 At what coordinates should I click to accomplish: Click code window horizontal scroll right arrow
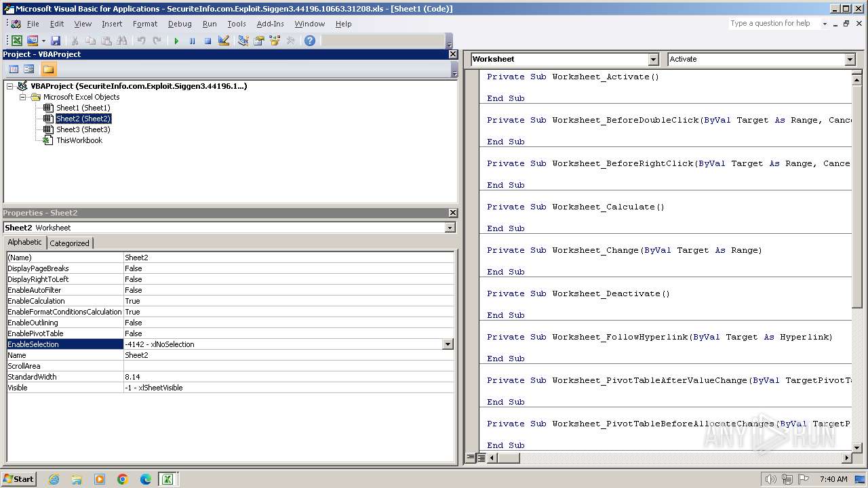(846, 458)
